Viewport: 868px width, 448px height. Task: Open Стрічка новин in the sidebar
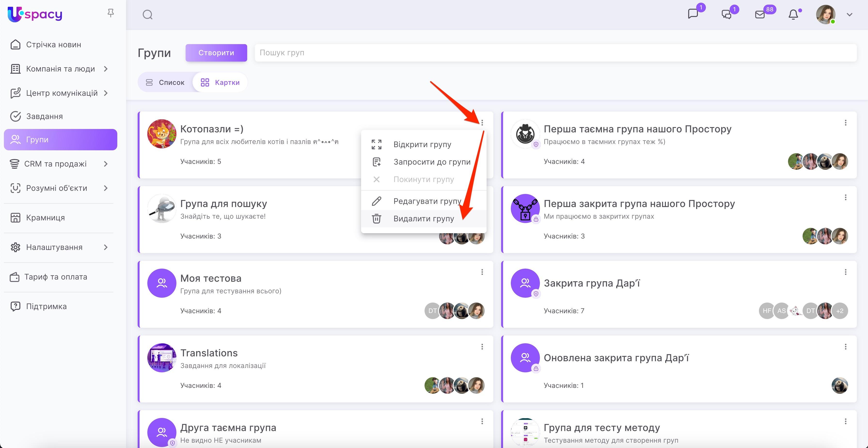(53, 44)
